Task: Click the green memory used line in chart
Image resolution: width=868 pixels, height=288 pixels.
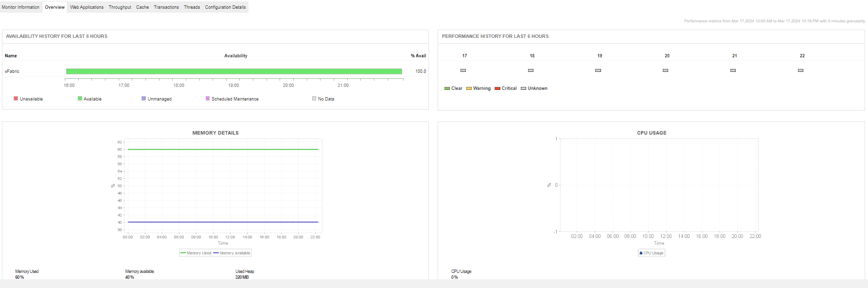Action: tap(223, 150)
